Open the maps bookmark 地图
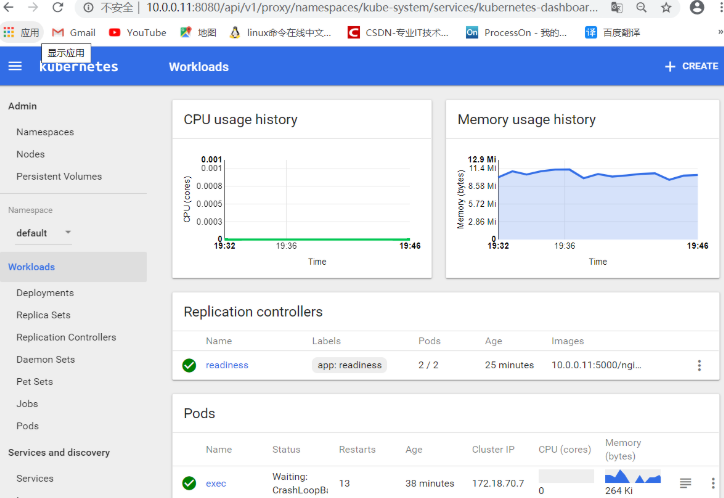Viewport: 724px width, 498px height. point(199,32)
